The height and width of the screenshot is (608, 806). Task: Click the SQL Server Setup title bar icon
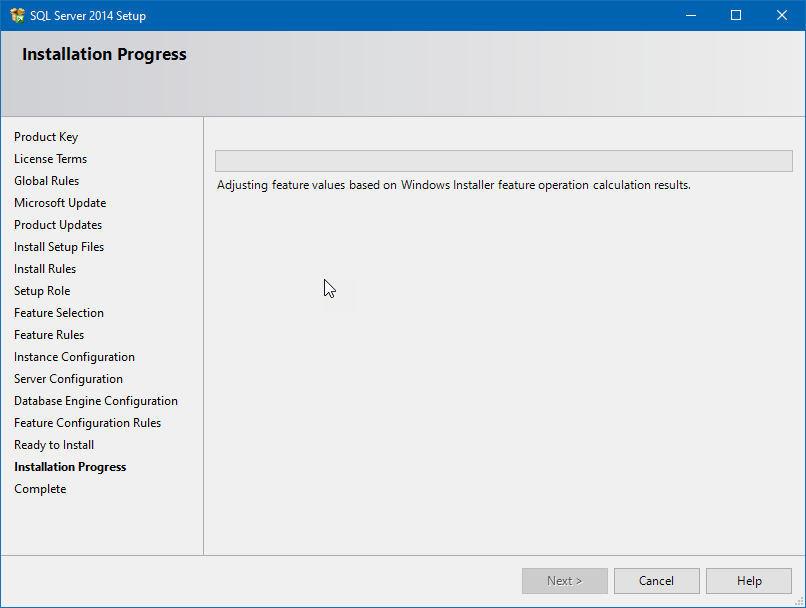(x=17, y=15)
